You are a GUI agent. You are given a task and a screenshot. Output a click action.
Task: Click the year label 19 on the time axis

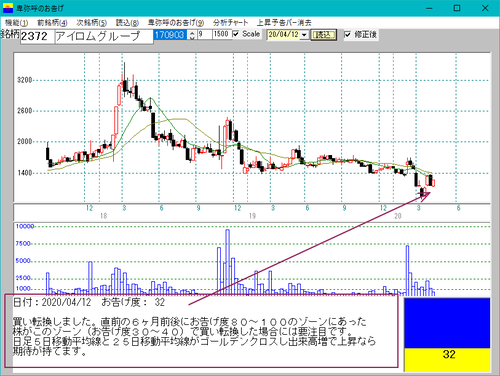click(x=252, y=216)
